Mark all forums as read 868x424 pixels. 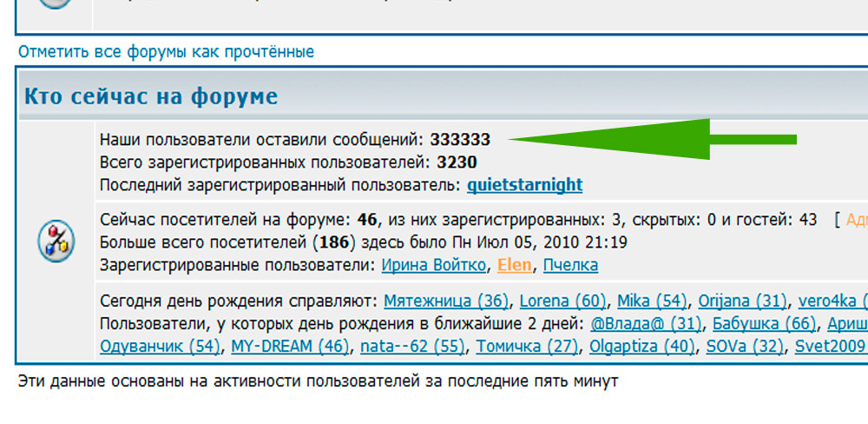pos(166,52)
